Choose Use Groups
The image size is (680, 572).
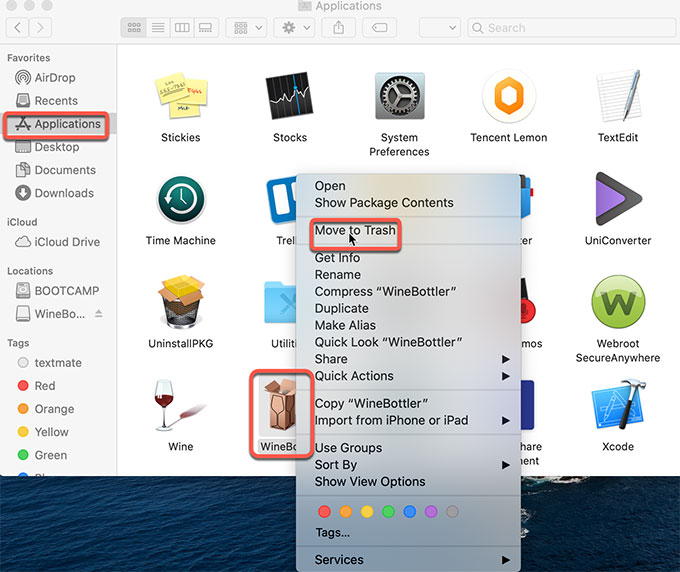tap(409, 448)
